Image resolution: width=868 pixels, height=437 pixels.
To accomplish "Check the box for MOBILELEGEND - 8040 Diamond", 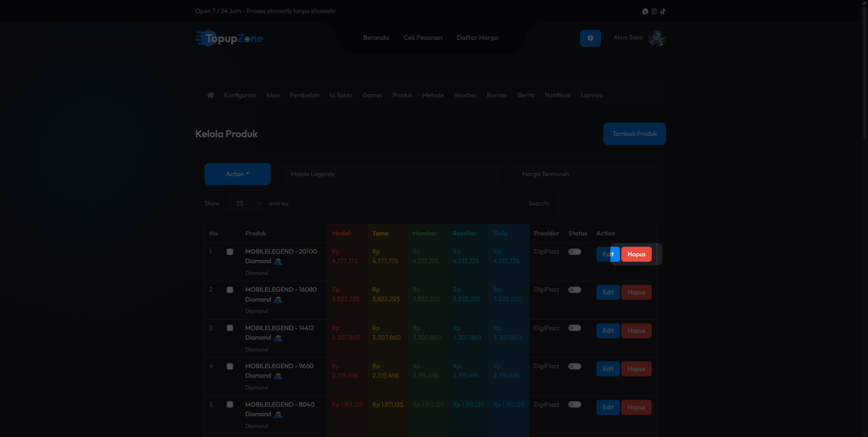I will click(x=230, y=404).
